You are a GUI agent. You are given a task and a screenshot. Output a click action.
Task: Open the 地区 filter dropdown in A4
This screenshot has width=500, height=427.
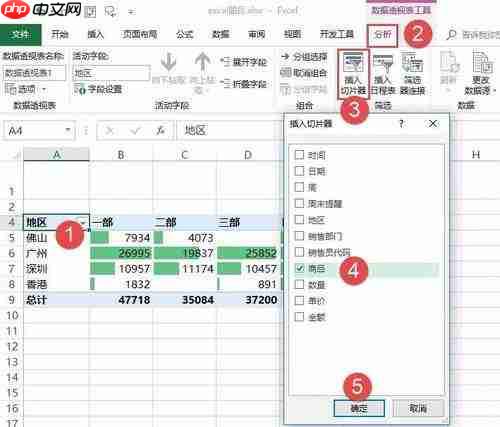83,222
